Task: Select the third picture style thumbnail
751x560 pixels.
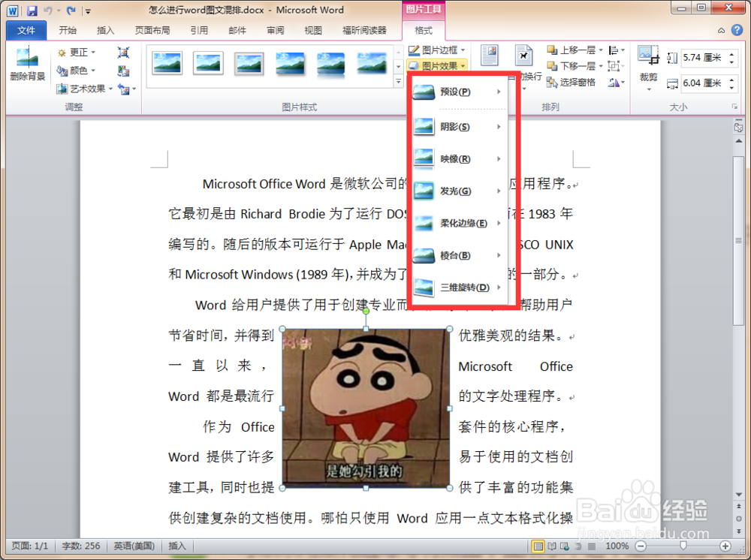Action: pyautogui.click(x=249, y=64)
